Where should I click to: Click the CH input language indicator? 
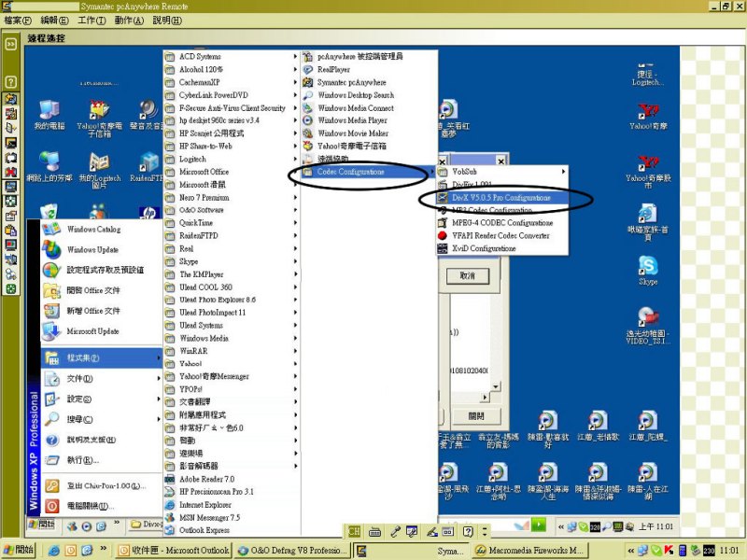click(x=354, y=531)
